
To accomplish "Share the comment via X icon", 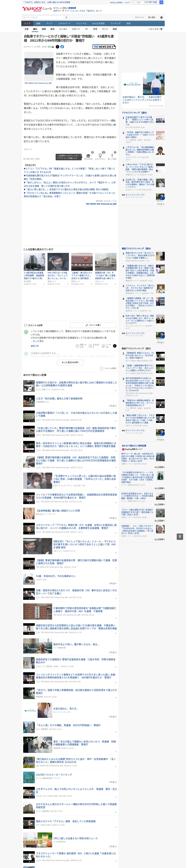I will pyautogui.click(x=115, y=346).
